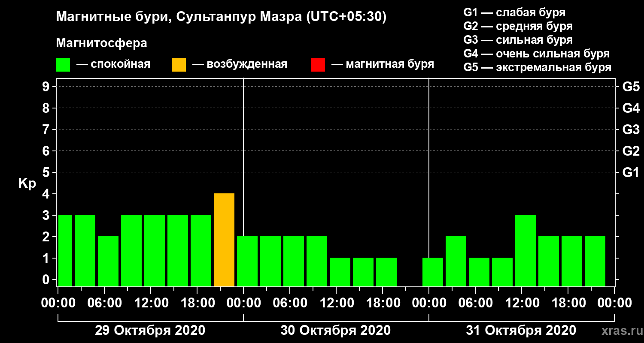The image size is (644, 343).
Task: Click the '— спокойная' legend label
Action: click(113, 65)
